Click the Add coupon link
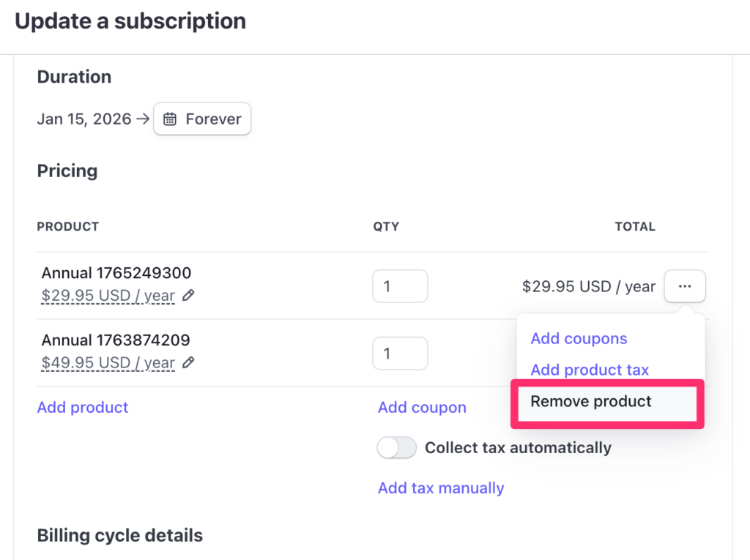The height and width of the screenshot is (560, 750). click(x=422, y=408)
